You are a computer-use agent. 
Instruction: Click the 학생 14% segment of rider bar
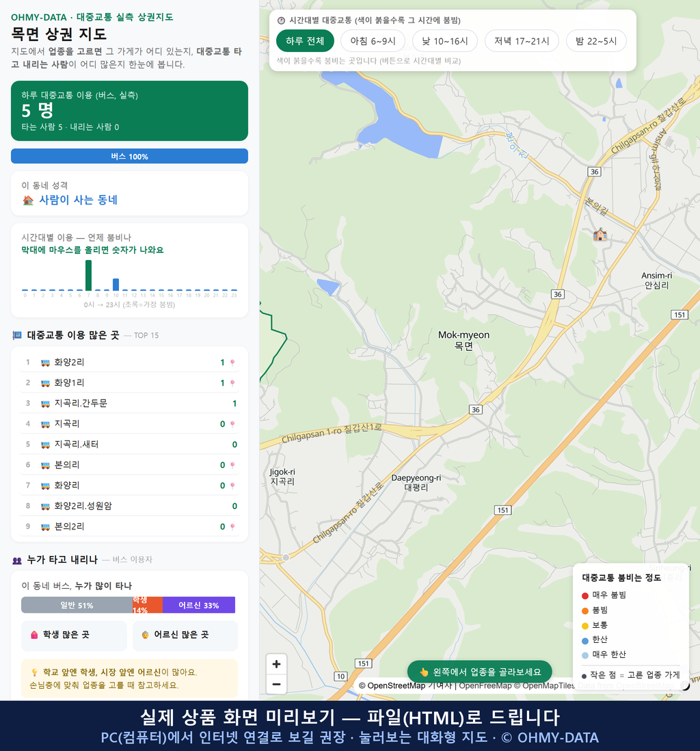[148, 605]
